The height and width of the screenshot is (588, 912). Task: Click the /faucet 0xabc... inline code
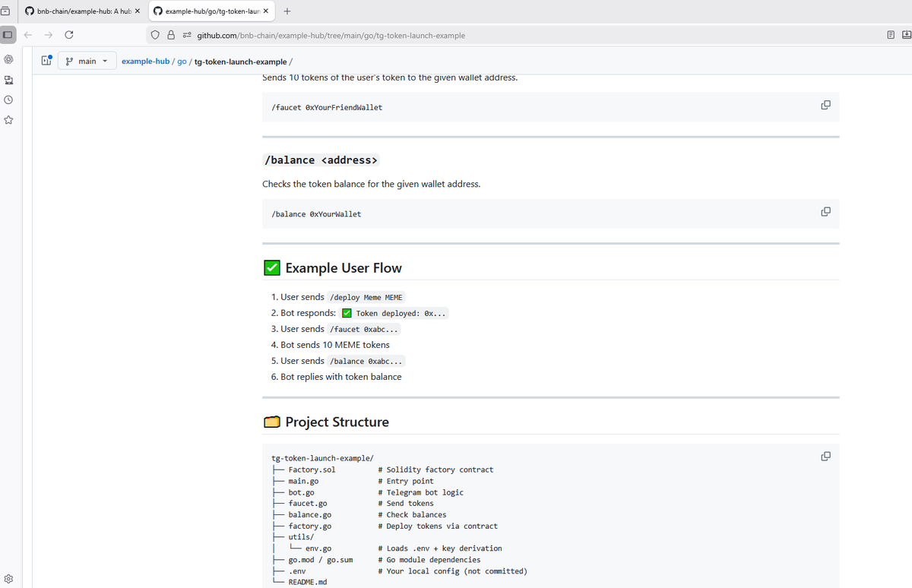[x=364, y=330]
